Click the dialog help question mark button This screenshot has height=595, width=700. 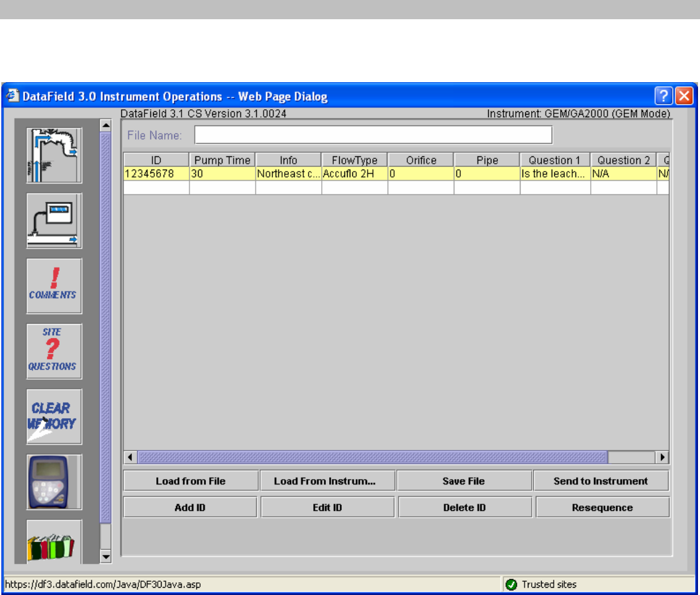tap(664, 95)
